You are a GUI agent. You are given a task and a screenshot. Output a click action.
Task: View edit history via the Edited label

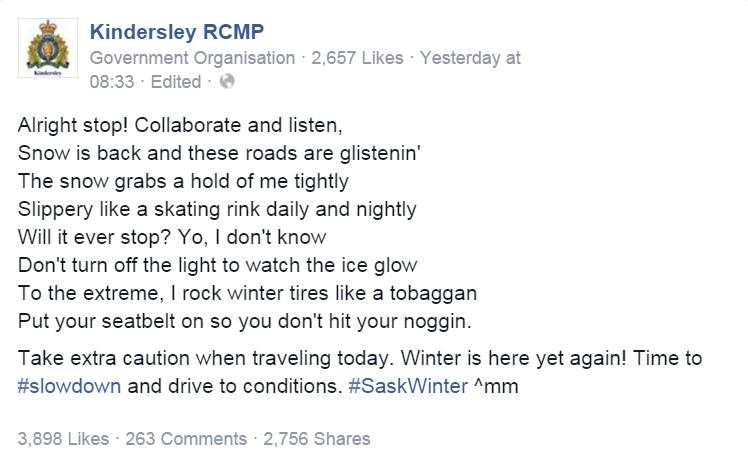point(175,82)
